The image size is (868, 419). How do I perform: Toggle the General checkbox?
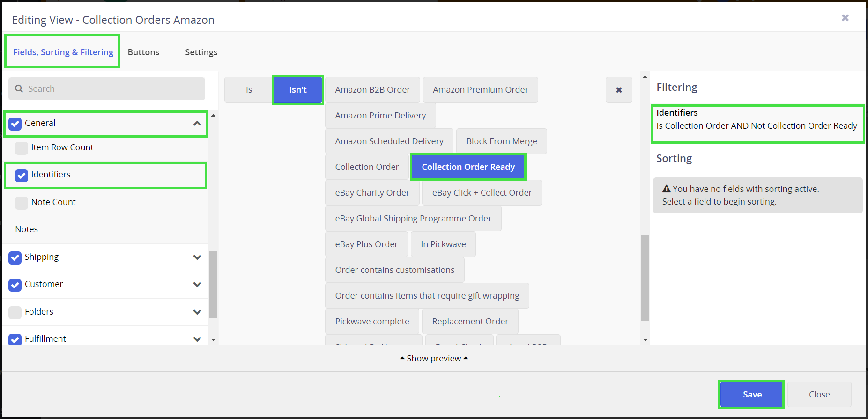tap(15, 124)
